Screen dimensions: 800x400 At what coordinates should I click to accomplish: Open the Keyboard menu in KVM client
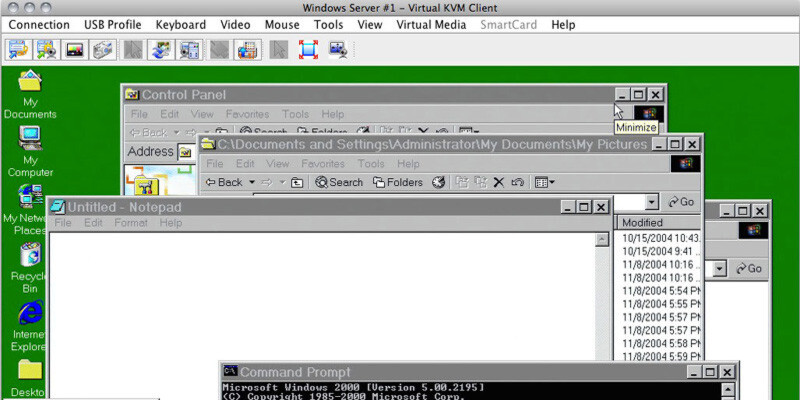[x=181, y=24]
